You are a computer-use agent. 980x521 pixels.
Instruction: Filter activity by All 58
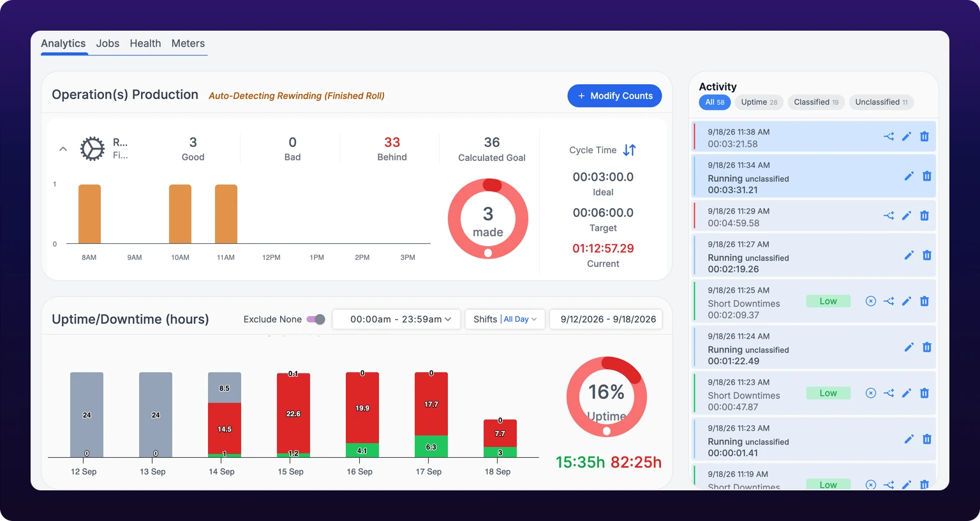tap(715, 102)
